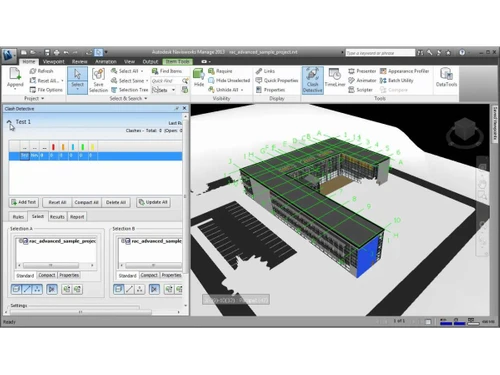500x375 pixels.
Task: Open Appearance Profiler tool
Action: pyautogui.click(x=404, y=71)
